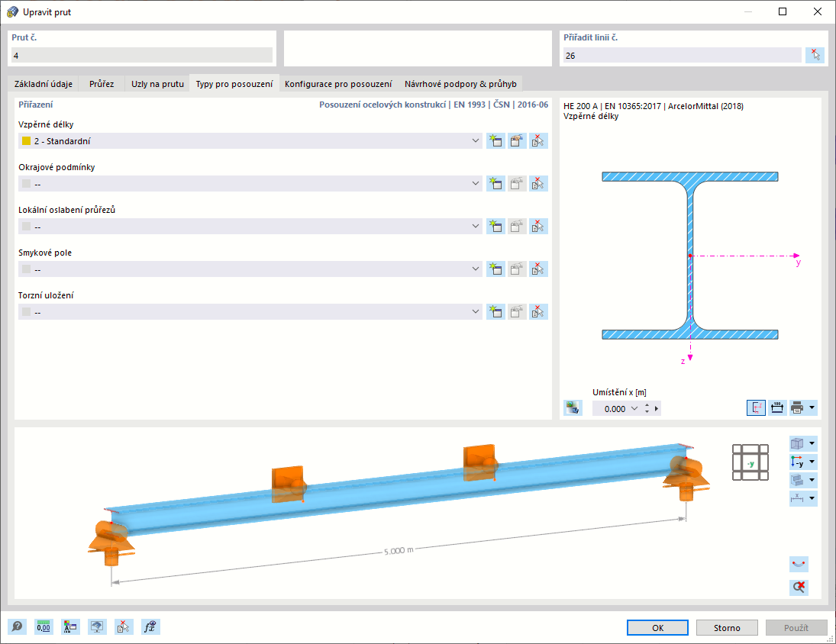Click yellow swatch of 2 - Standardní
Screen dimensions: 836x644
pos(26,141)
